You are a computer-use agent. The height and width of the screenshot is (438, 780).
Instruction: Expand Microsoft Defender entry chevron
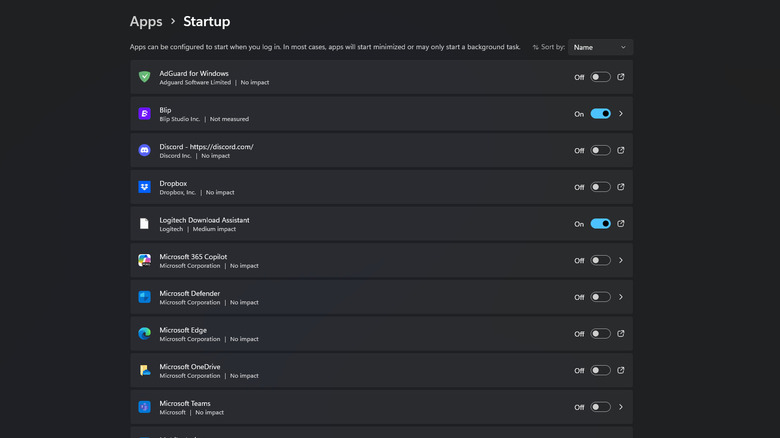(x=621, y=297)
